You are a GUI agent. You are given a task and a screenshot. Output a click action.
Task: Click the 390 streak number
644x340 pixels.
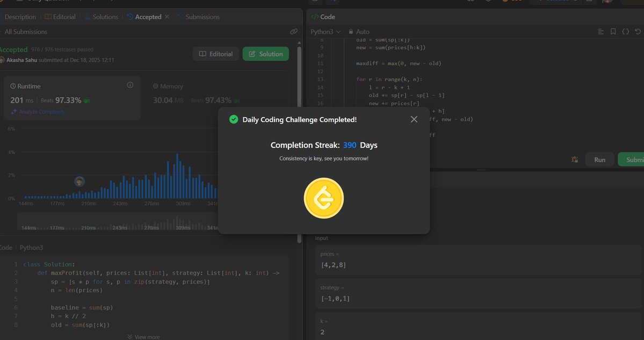(x=350, y=145)
